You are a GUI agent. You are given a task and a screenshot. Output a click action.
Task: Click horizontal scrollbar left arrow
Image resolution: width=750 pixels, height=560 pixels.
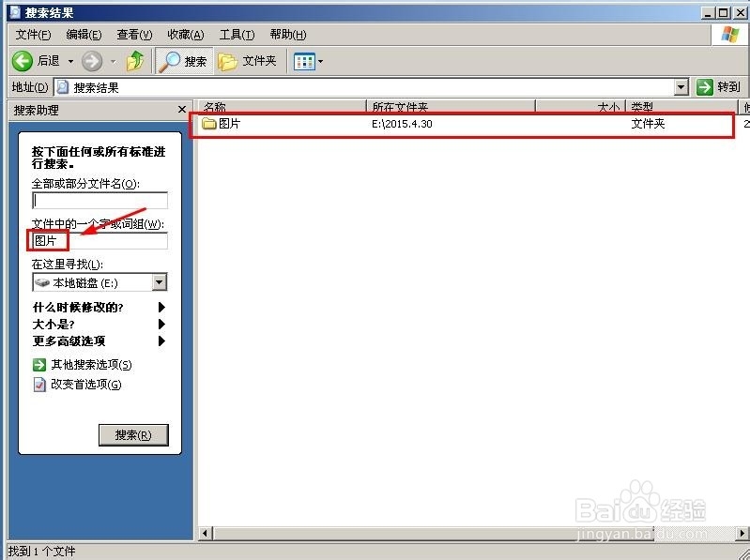point(206,533)
